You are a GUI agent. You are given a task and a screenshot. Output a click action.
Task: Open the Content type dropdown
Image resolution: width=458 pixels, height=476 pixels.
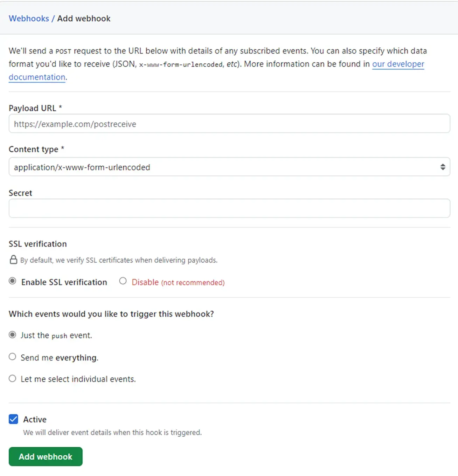pos(229,167)
